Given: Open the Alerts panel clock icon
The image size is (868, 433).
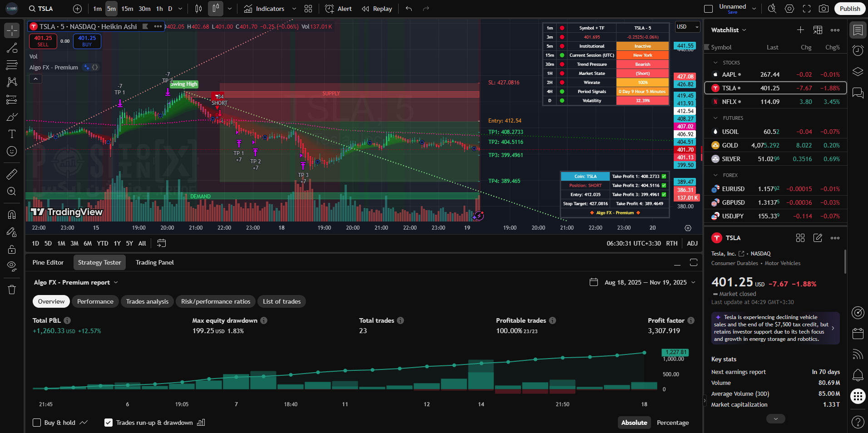Looking at the screenshot, I should (858, 50).
